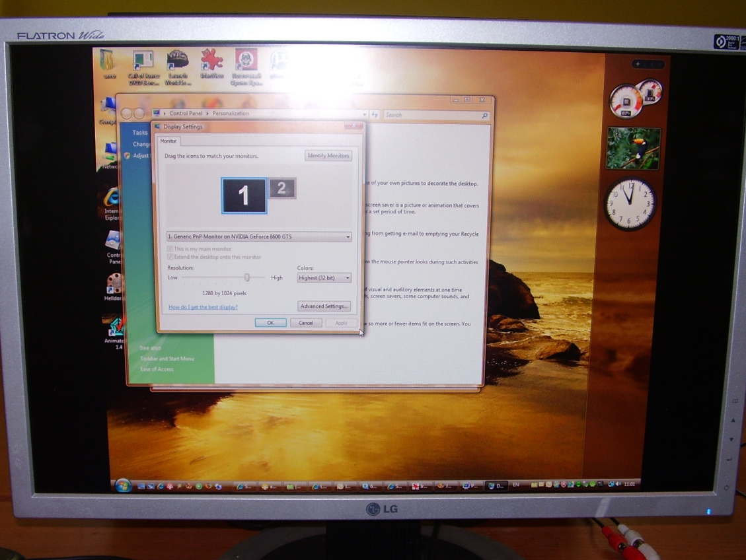Image resolution: width=746 pixels, height=560 pixels.
Task: Click 'Ease of Access' See also link
Action: point(157,369)
